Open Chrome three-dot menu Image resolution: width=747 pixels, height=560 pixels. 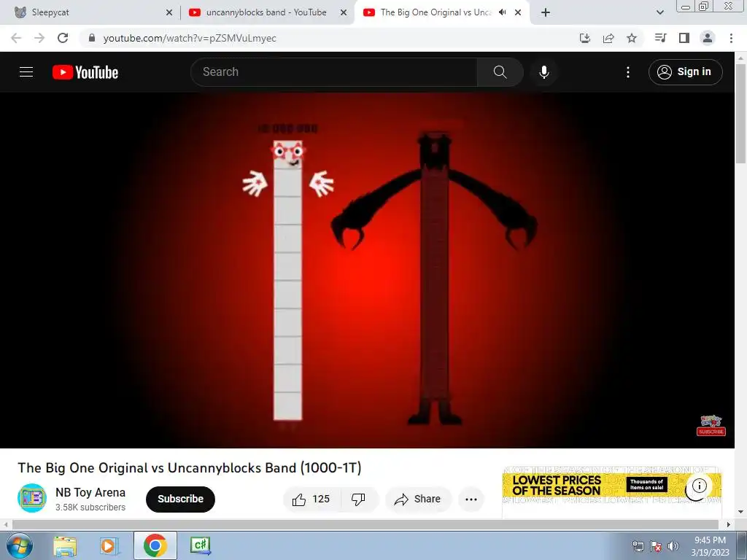731,38
